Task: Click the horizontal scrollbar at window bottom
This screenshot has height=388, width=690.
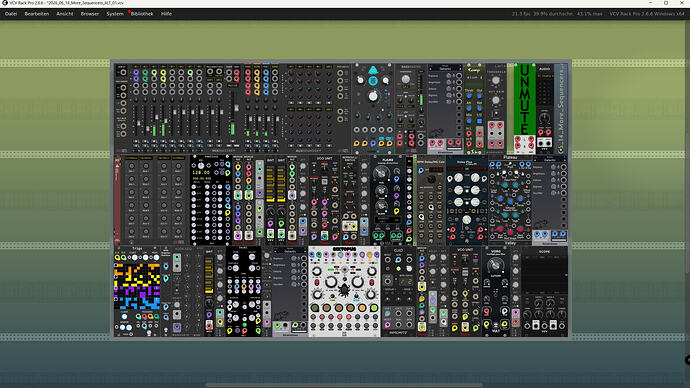Action: pos(344,385)
